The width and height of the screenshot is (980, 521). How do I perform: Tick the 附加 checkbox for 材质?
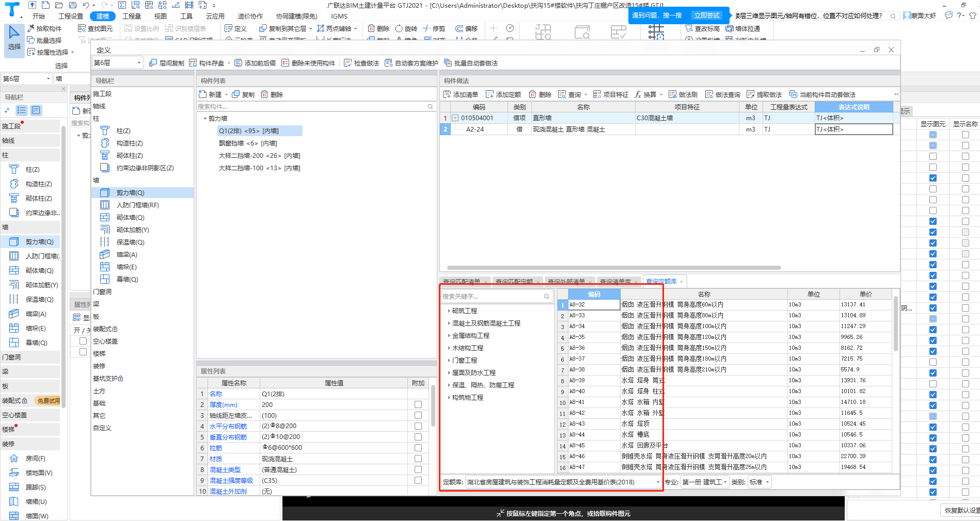point(418,459)
